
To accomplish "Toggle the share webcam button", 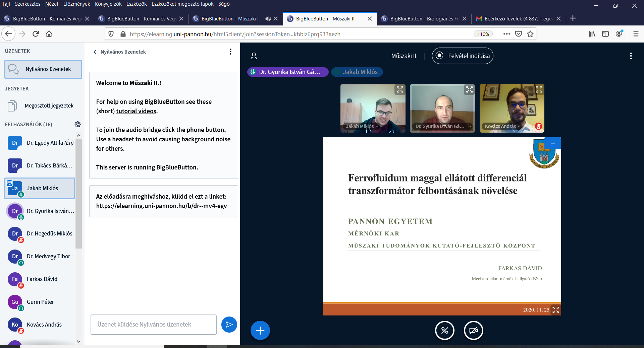I will (473, 331).
